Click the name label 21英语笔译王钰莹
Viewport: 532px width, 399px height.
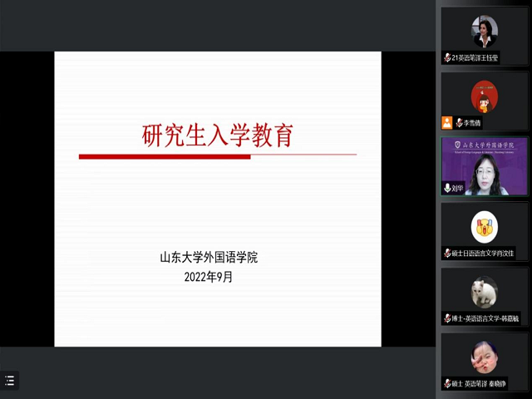click(475, 58)
